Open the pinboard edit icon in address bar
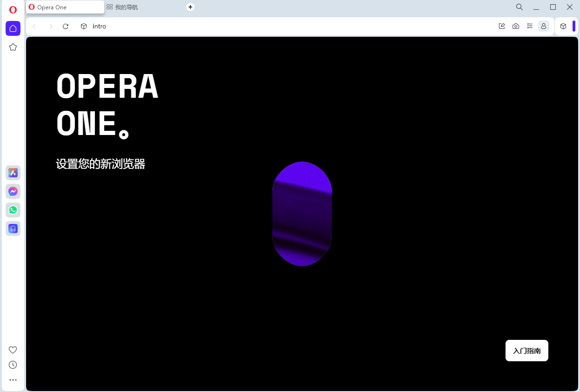 tap(502, 26)
